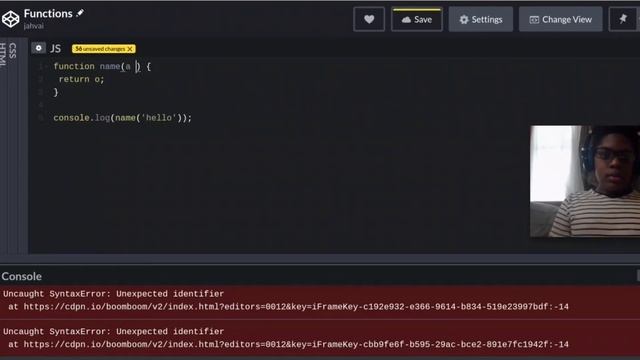Click the CodePen logo icon
The width and height of the screenshot is (640, 360).
[x=10, y=19]
